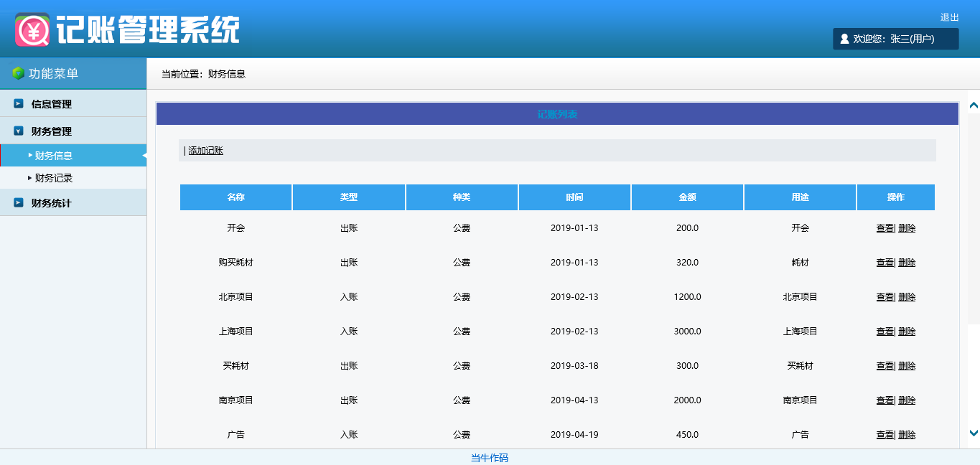Click the 金额 column header
980x465 pixels.
[687, 197]
